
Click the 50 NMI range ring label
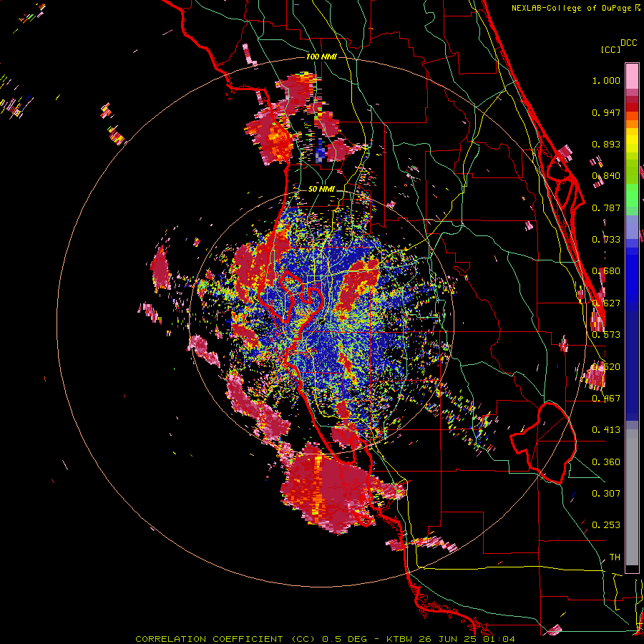(321, 190)
